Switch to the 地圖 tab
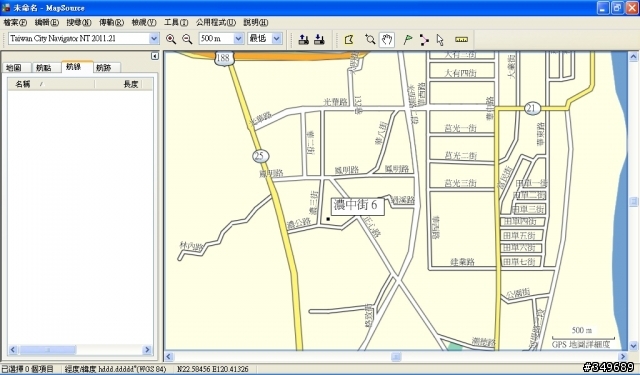 click(16, 68)
